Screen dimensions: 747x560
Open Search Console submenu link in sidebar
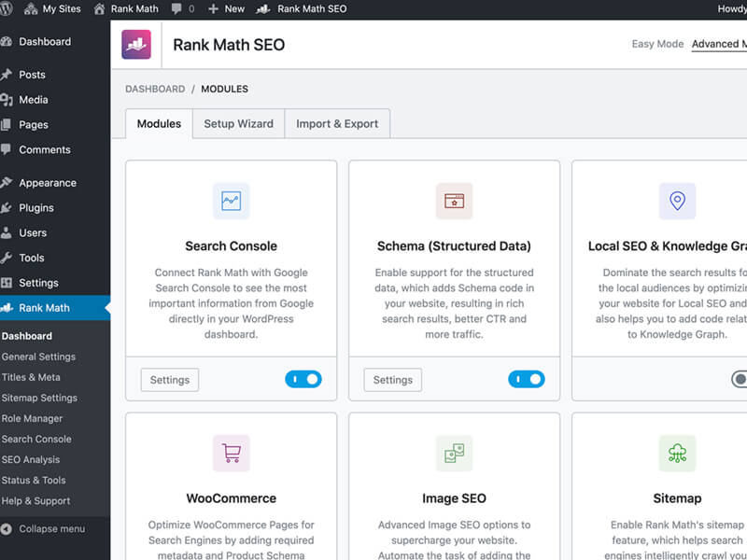click(36, 439)
